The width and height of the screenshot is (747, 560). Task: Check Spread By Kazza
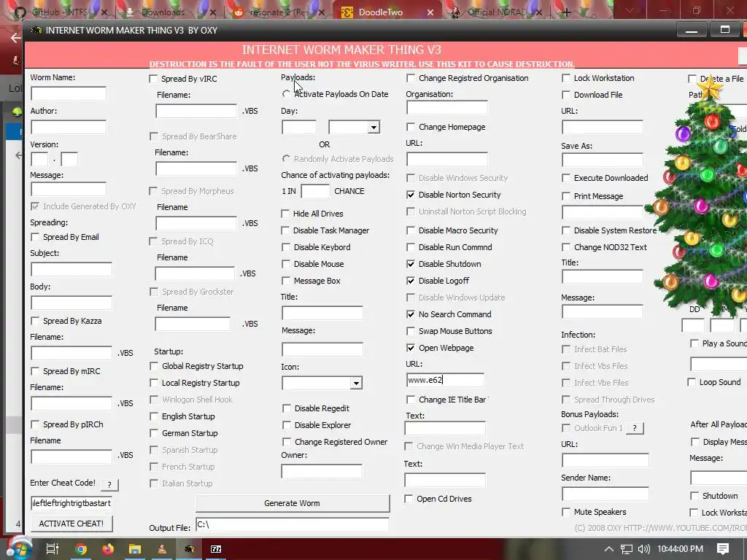35,321
